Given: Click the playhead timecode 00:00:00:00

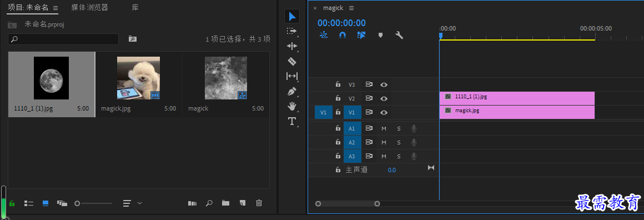Looking at the screenshot, I should (341, 23).
